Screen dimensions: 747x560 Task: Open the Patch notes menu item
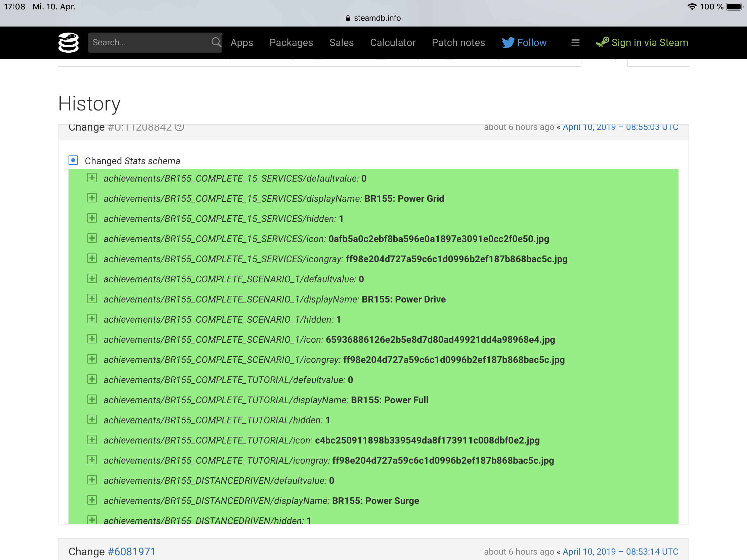click(x=458, y=43)
